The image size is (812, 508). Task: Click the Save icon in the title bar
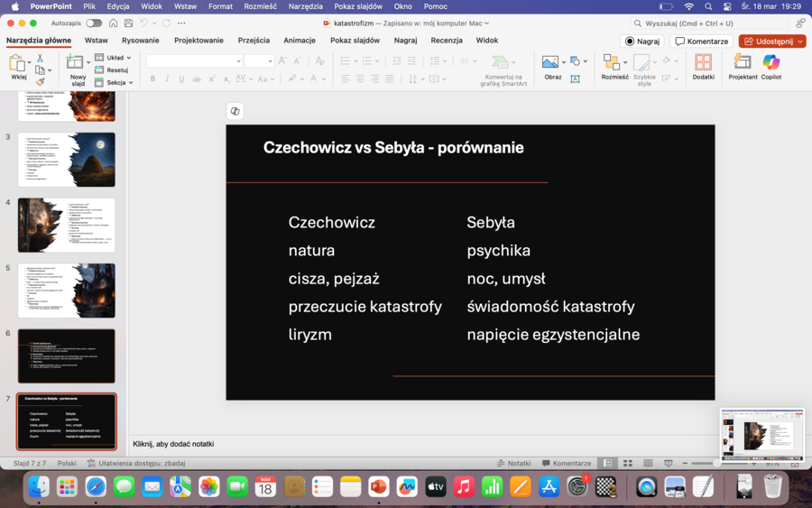[x=130, y=23]
